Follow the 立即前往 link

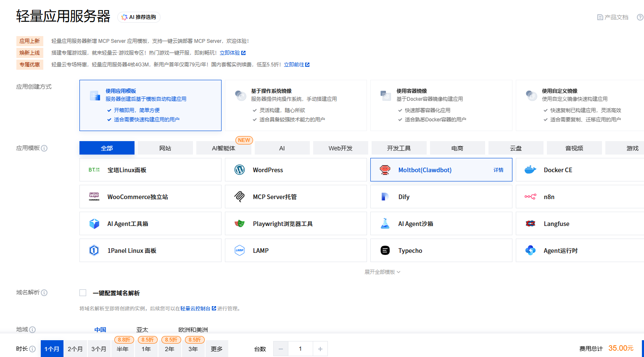point(297,65)
